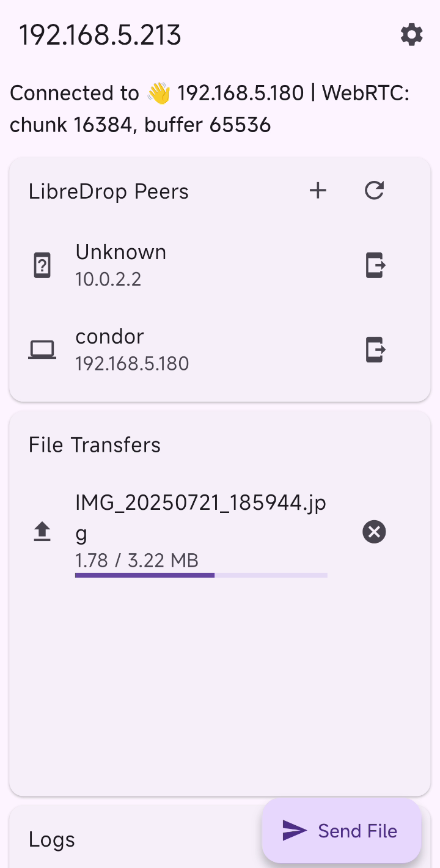This screenshot has height=868, width=440.
Task: Open settings via the gear icon
Action: [x=411, y=35]
